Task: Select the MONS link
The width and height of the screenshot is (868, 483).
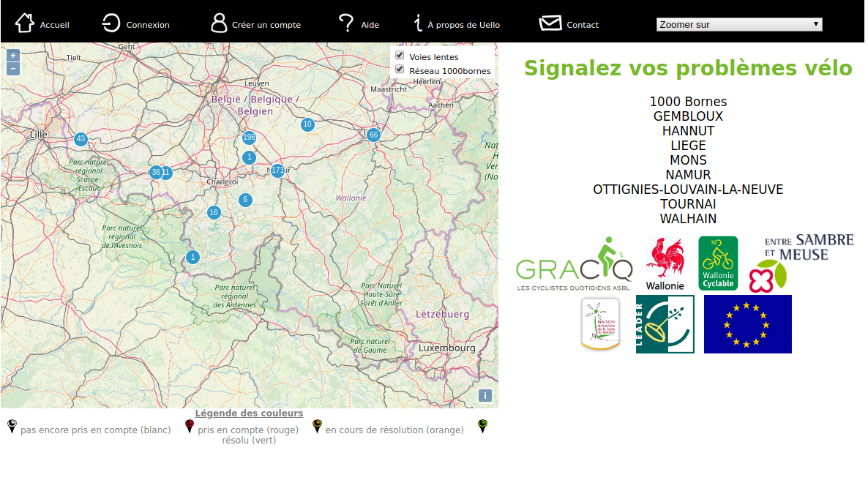Action: click(x=688, y=160)
